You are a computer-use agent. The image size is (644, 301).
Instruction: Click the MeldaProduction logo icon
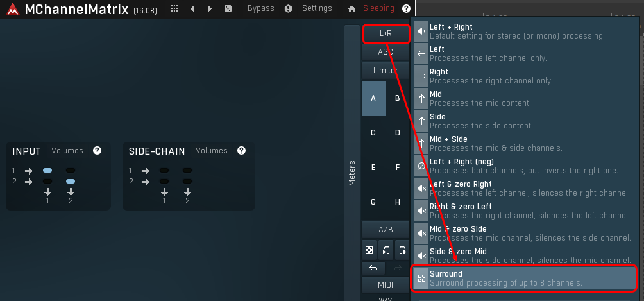[x=13, y=9]
